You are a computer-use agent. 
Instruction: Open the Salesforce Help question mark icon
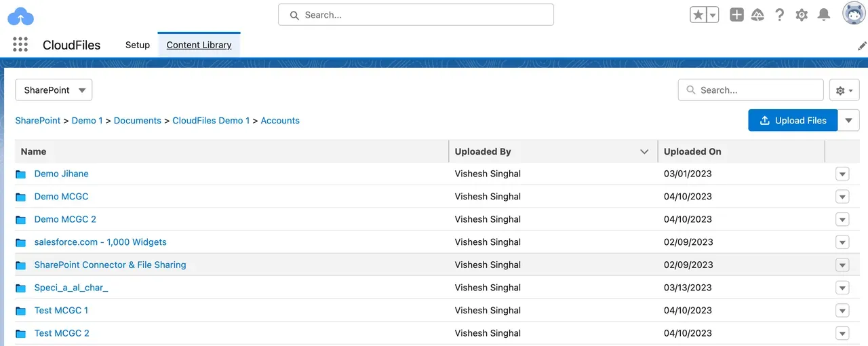pos(780,15)
